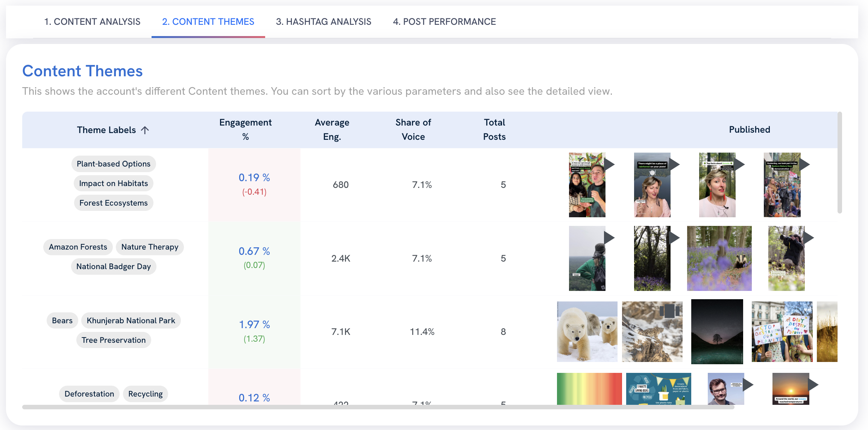Select the Bears theme label chip
Screen dimensions: 868x430
62,320
